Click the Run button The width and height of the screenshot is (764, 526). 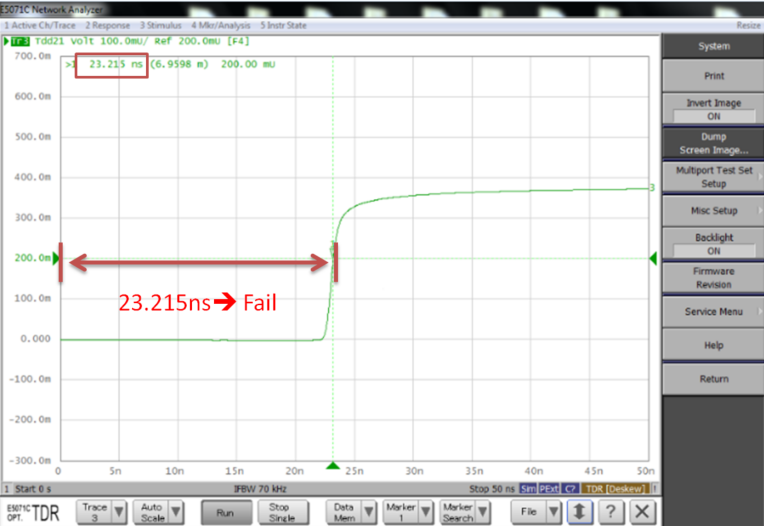click(226, 512)
